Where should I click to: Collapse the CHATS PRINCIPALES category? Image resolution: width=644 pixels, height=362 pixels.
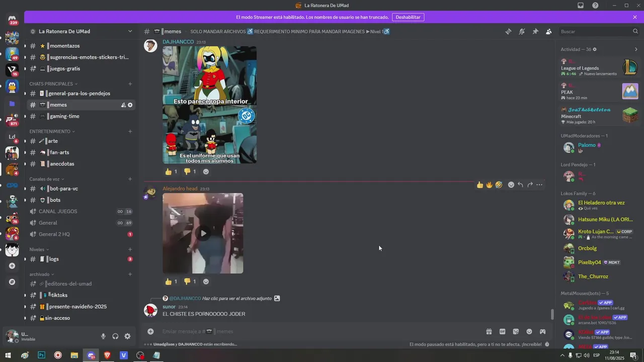(52, 84)
